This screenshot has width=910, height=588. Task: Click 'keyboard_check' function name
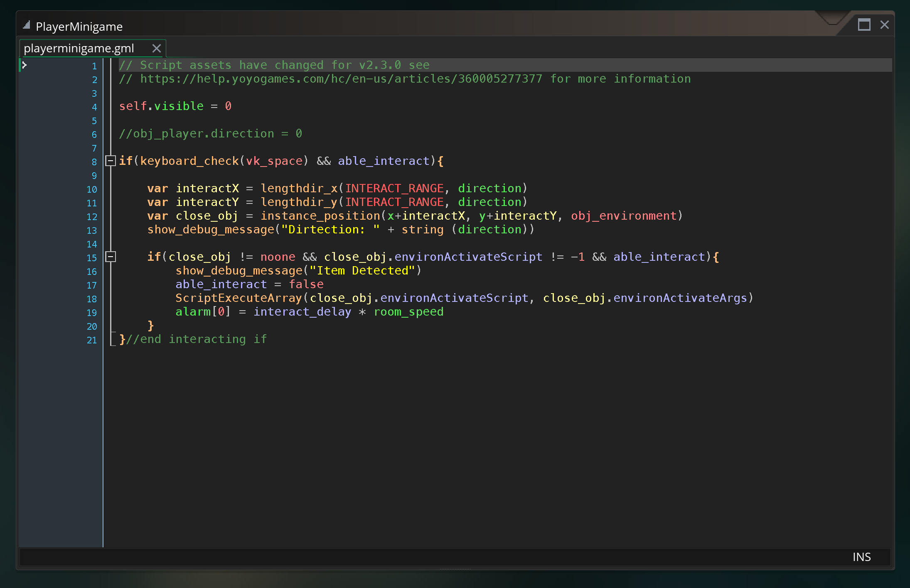pos(189,161)
